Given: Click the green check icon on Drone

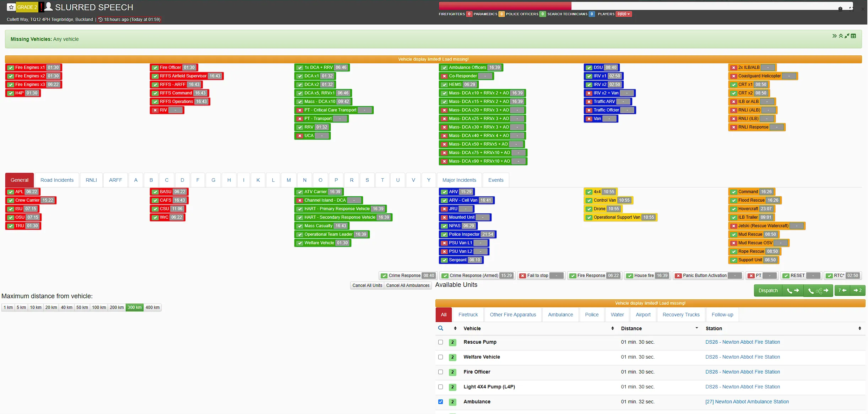Looking at the screenshot, I should (589, 209).
